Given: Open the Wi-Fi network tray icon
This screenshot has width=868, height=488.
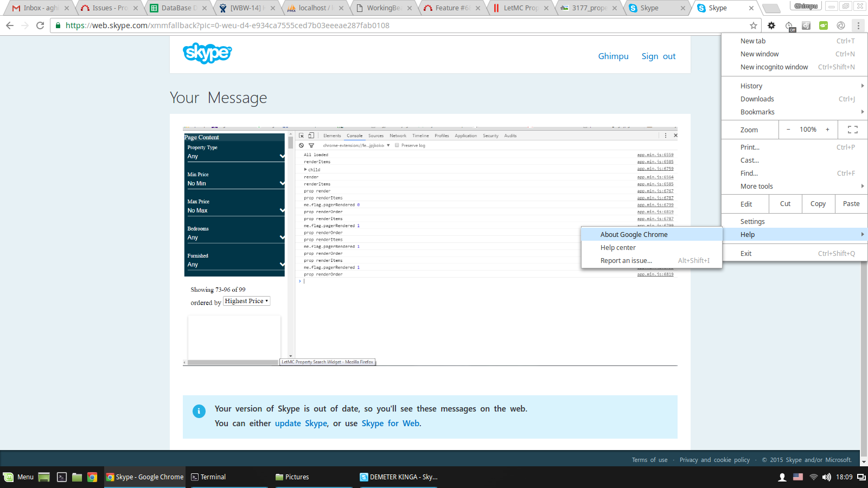Looking at the screenshot, I should point(813,477).
